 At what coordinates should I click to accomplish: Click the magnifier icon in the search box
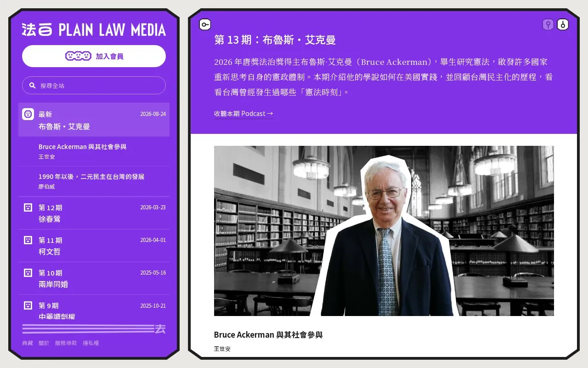33,86
